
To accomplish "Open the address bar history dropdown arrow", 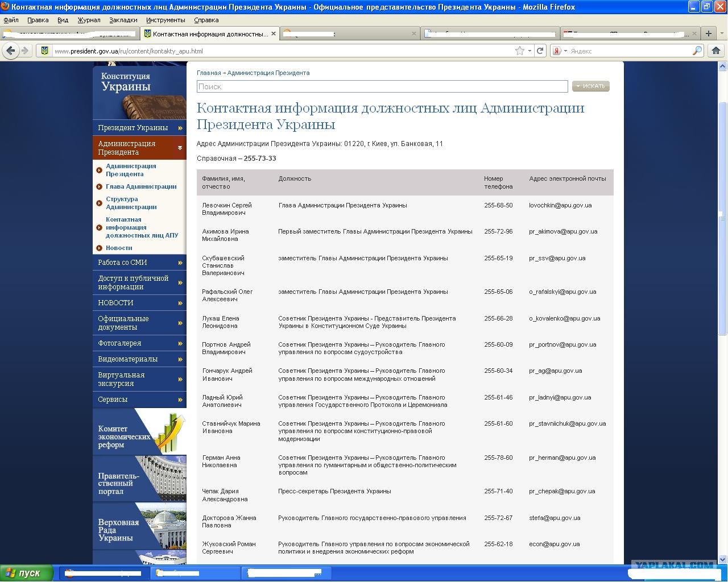I will tap(530, 51).
